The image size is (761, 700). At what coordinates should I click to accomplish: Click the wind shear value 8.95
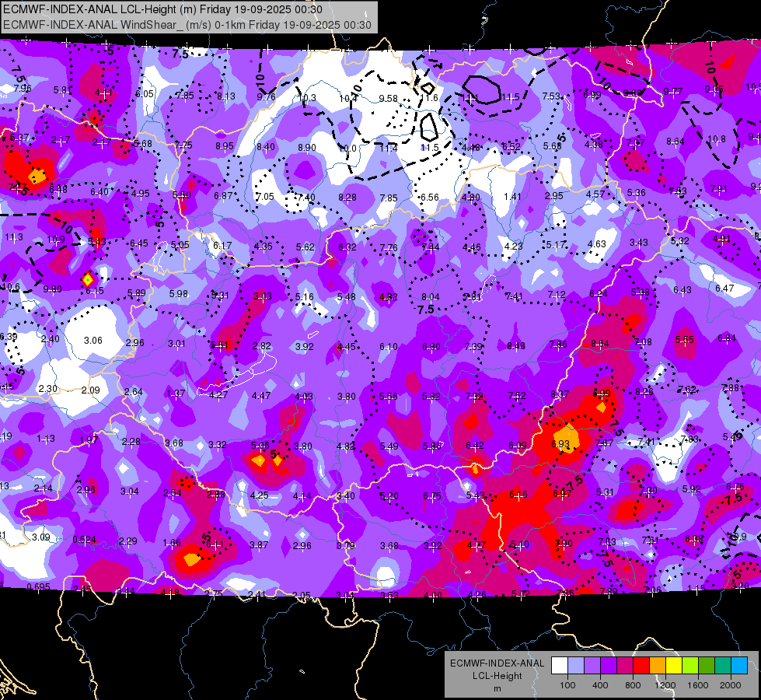pos(225,145)
